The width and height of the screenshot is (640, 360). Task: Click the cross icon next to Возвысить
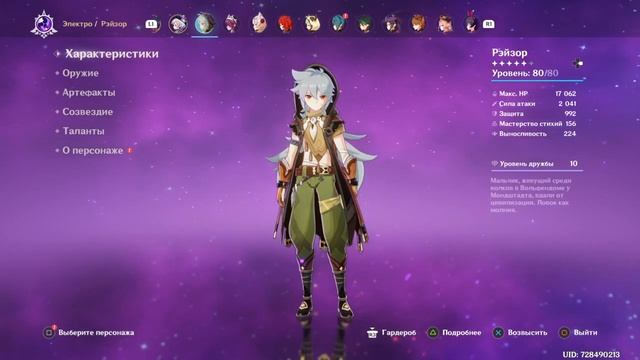point(498,333)
